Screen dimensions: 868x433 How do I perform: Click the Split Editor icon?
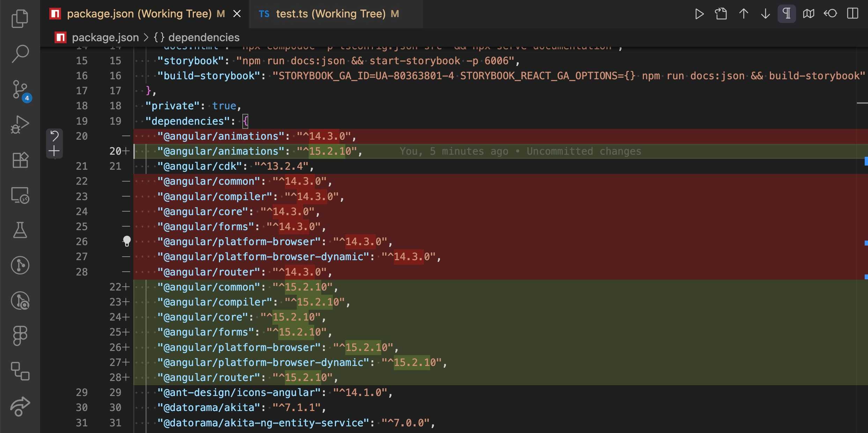tap(853, 14)
